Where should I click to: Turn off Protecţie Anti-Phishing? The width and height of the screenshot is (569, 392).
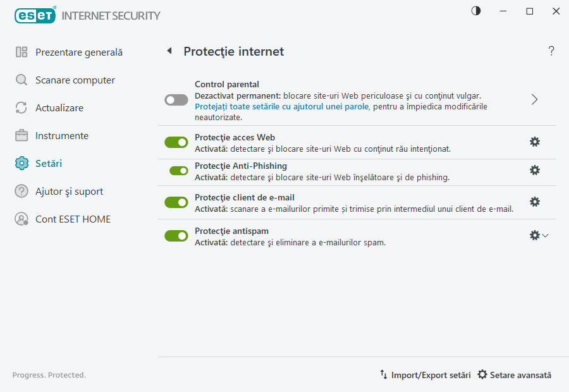pyautogui.click(x=176, y=171)
